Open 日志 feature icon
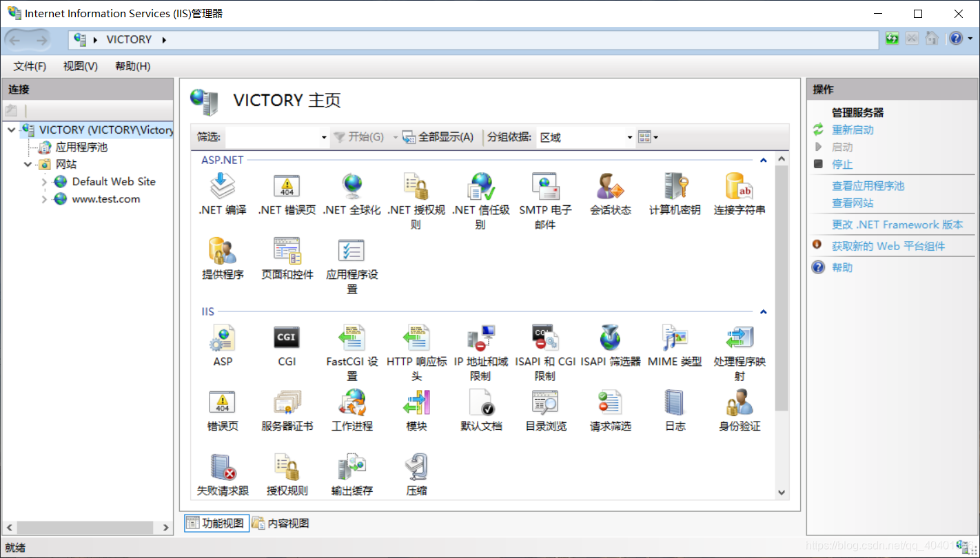Viewport: 980px width, 558px height. (675, 402)
